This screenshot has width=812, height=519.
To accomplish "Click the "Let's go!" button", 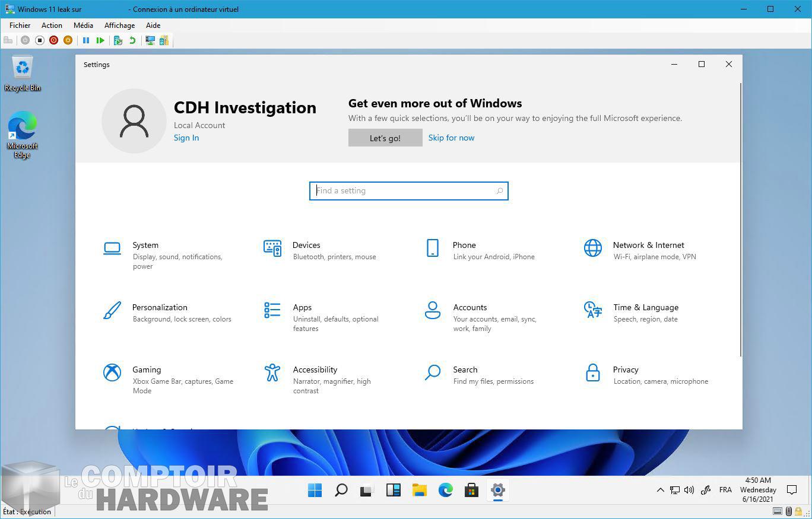I will coord(385,138).
